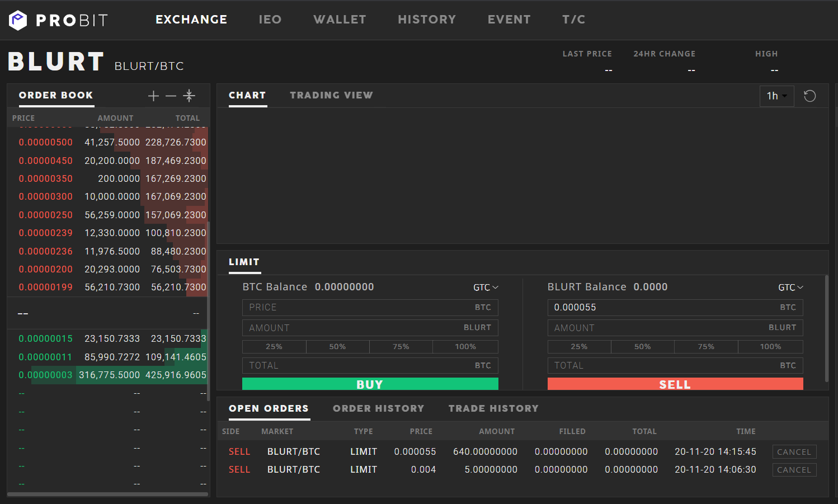Image resolution: width=838 pixels, height=504 pixels.
Task: Select ask price 0.00000199
Action: (46, 288)
